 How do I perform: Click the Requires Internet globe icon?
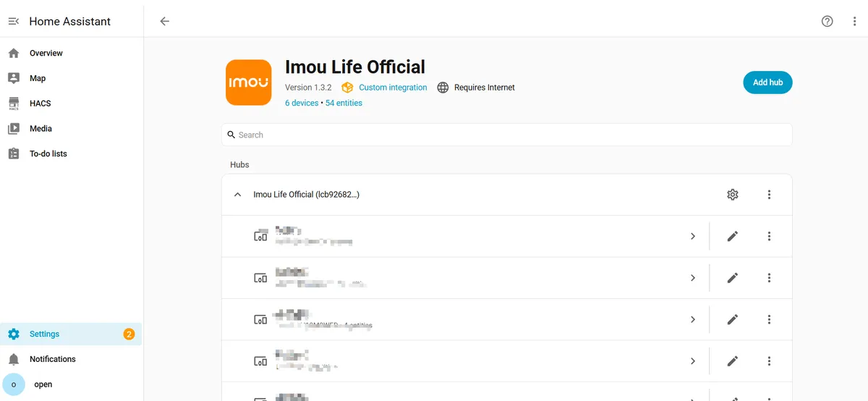pyautogui.click(x=443, y=88)
